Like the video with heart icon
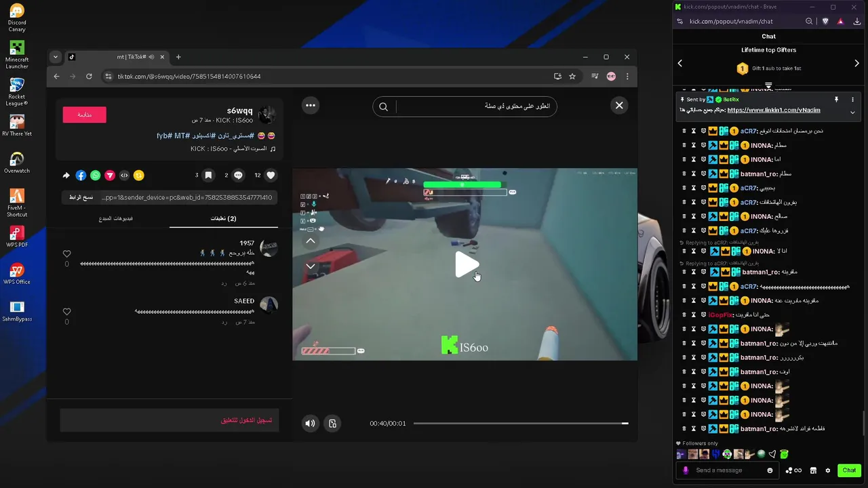The image size is (868, 488). pos(271,175)
